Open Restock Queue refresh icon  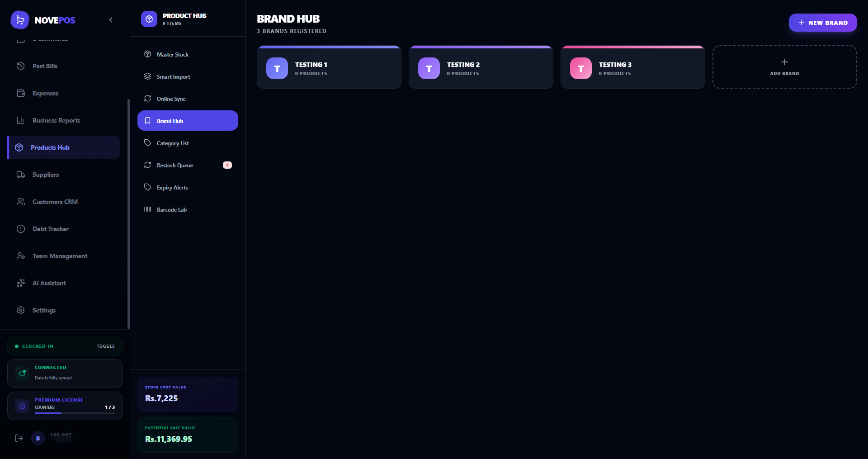tap(147, 165)
